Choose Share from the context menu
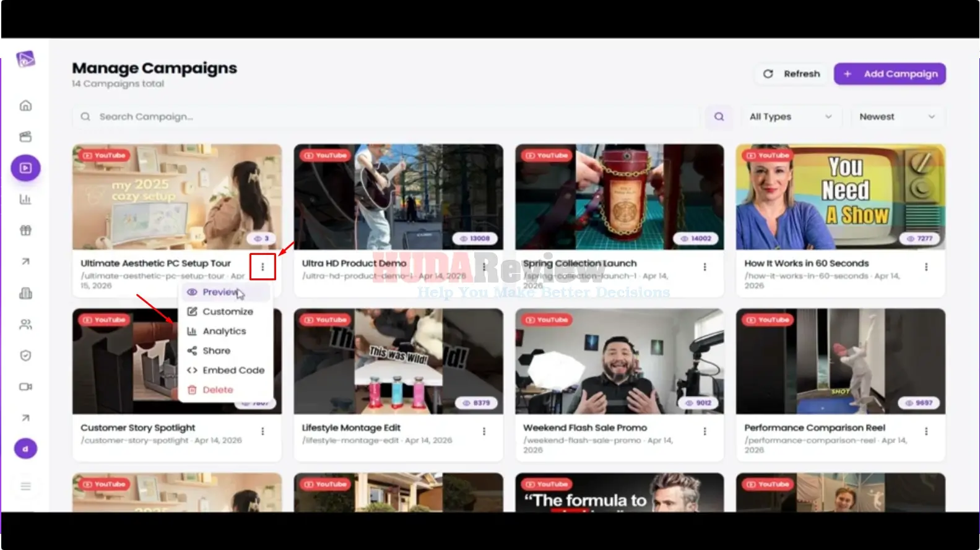The width and height of the screenshot is (980, 550). 225,350
